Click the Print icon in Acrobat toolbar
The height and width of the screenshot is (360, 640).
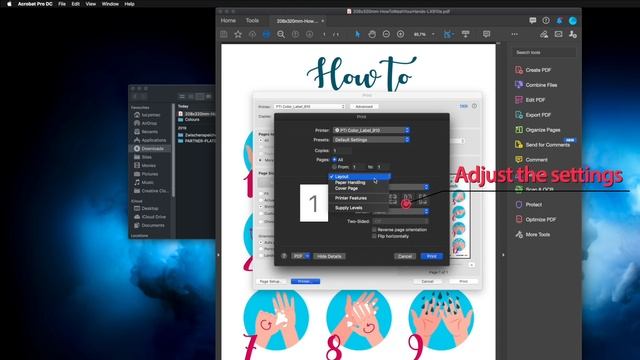(266, 35)
